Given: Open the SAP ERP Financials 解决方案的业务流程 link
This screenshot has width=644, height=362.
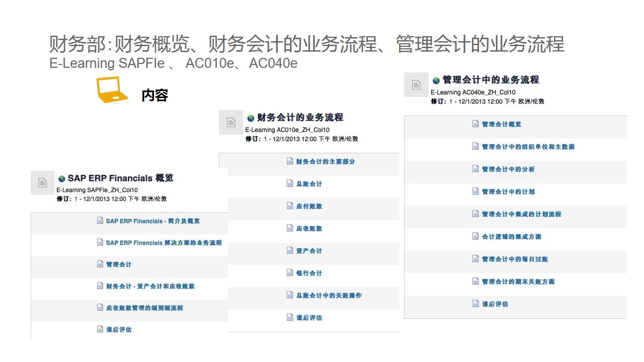Looking at the screenshot, I should click(x=164, y=243).
